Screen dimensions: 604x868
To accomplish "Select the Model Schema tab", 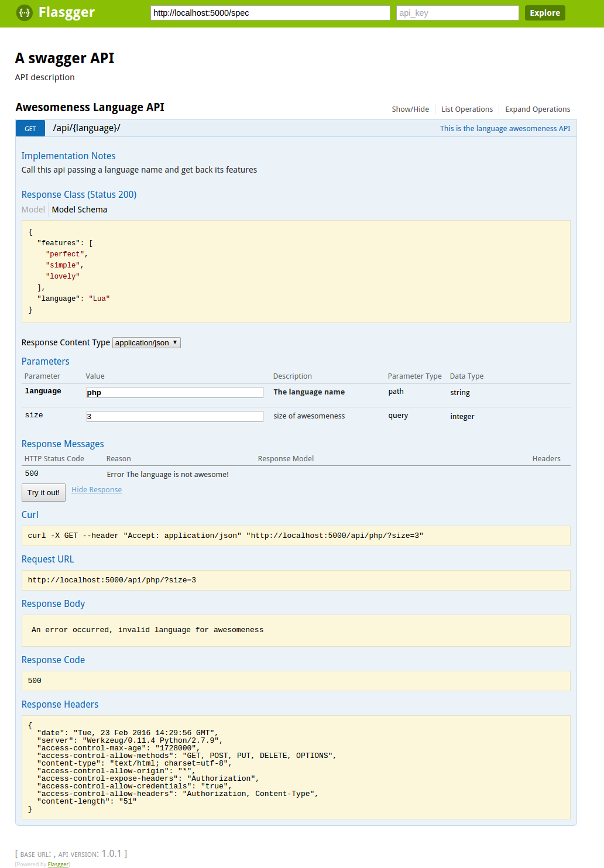I will (x=79, y=209).
